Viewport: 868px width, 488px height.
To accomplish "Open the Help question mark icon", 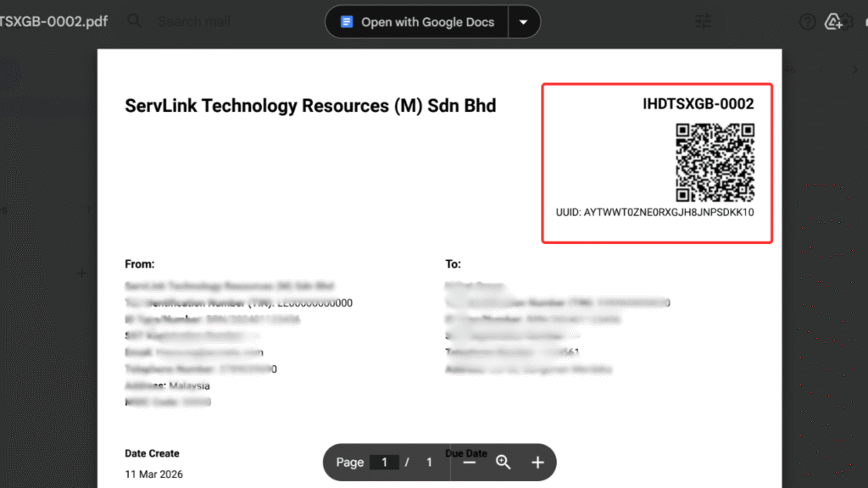I will pos(807,22).
